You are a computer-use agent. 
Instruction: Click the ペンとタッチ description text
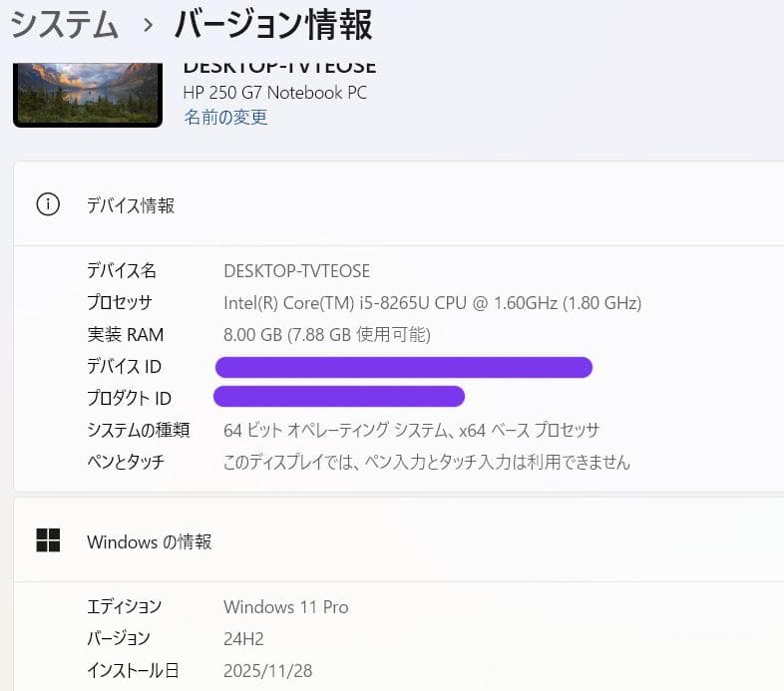click(x=427, y=463)
